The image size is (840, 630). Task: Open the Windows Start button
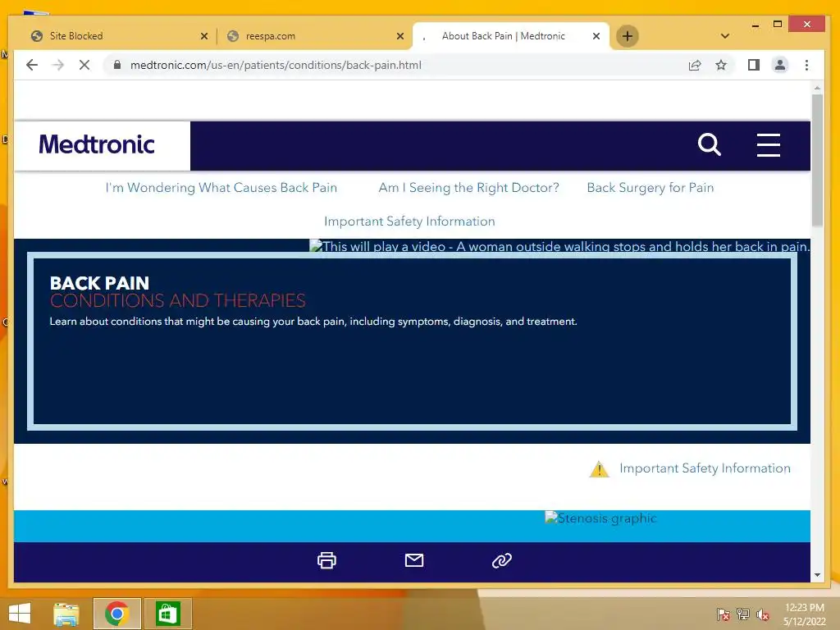click(20, 614)
